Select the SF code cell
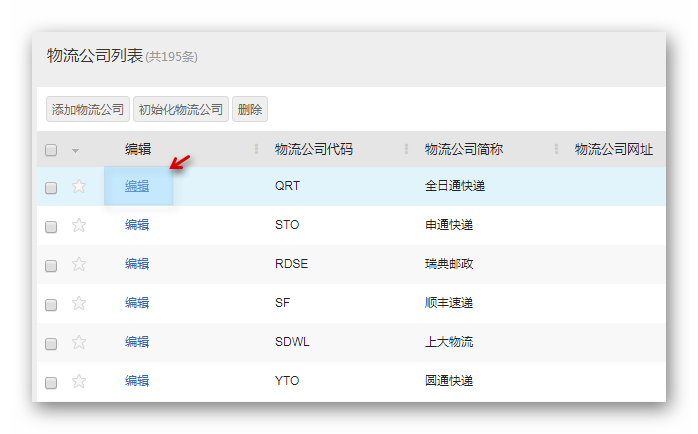Image resolution: width=698 pixels, height=434 pixels. pyautogui.click(x=282, y=303)
